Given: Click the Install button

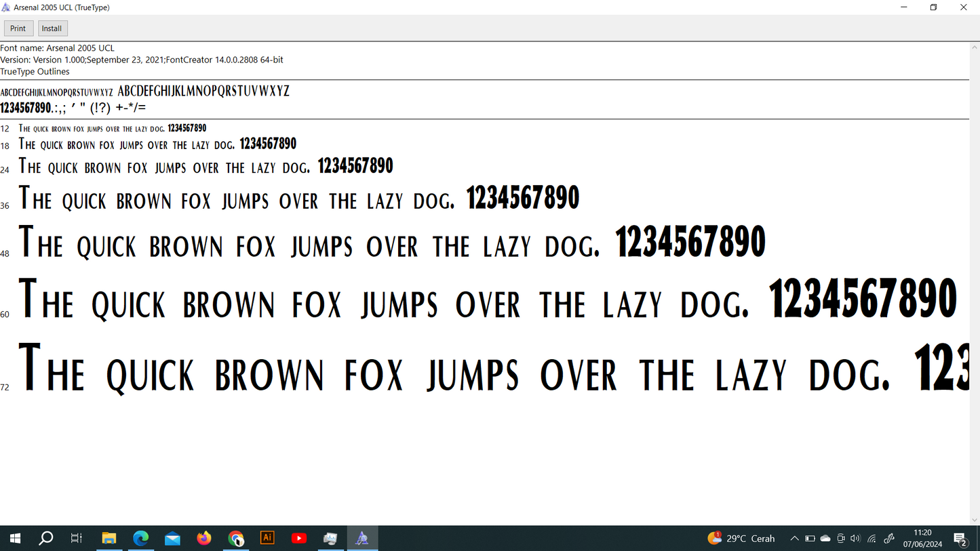Looking at the screenshot, I should coord(52,28).
